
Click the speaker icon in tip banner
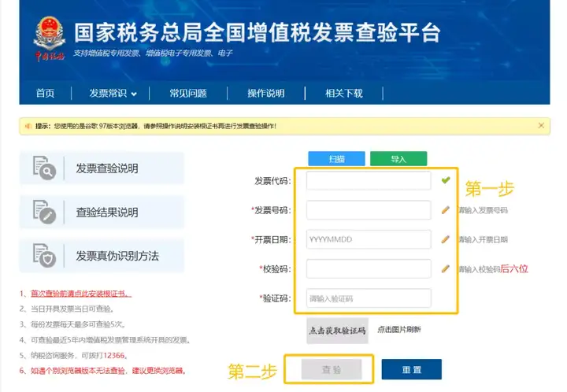click(28, 126)
